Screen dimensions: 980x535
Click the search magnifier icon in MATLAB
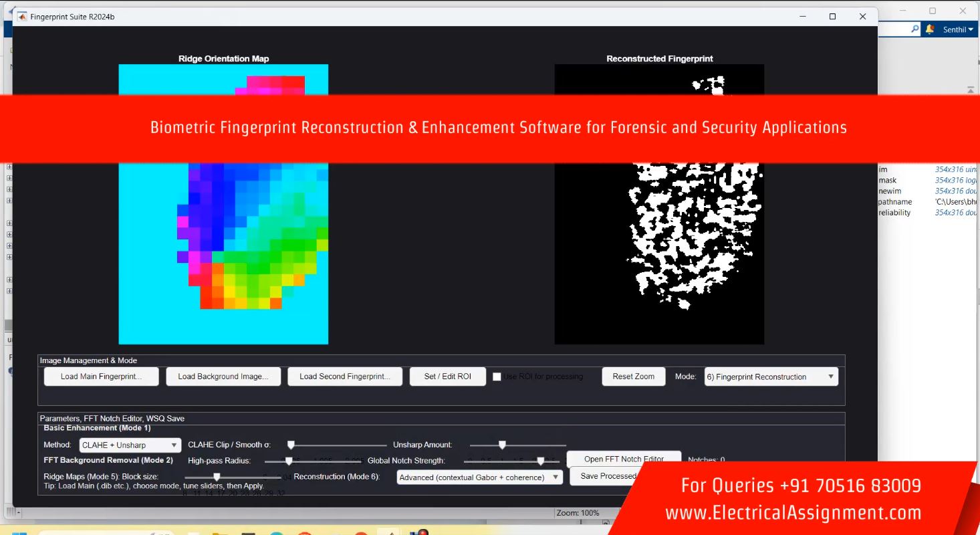point(914,29)
